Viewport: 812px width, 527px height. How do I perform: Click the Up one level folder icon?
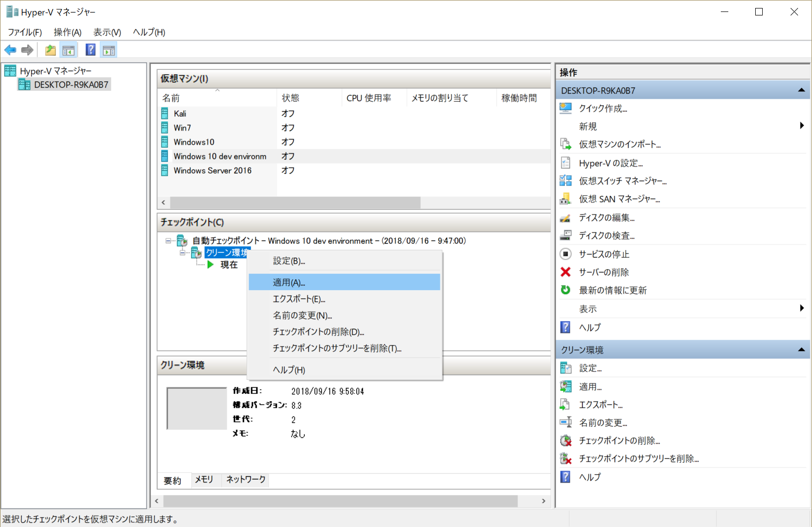[x=50, y=50]
